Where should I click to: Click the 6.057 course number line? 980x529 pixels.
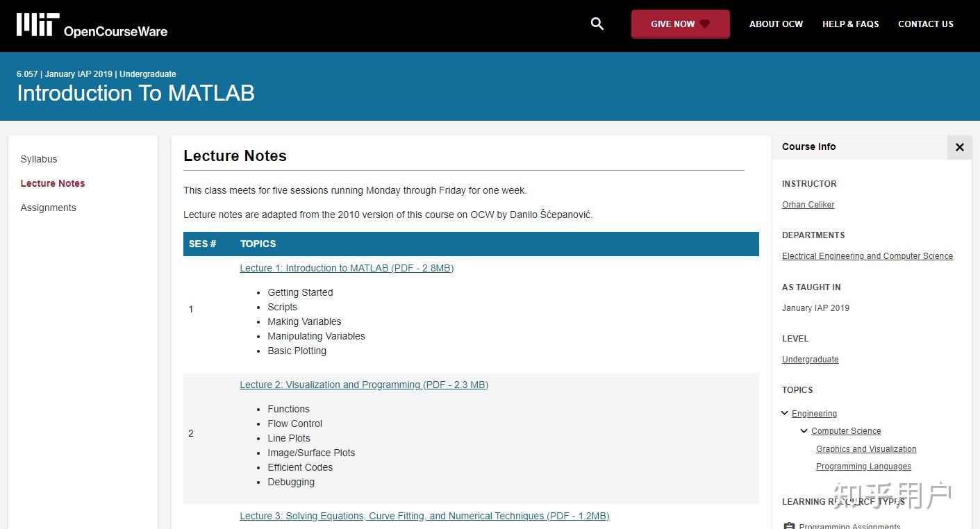[x=97, y=74]
